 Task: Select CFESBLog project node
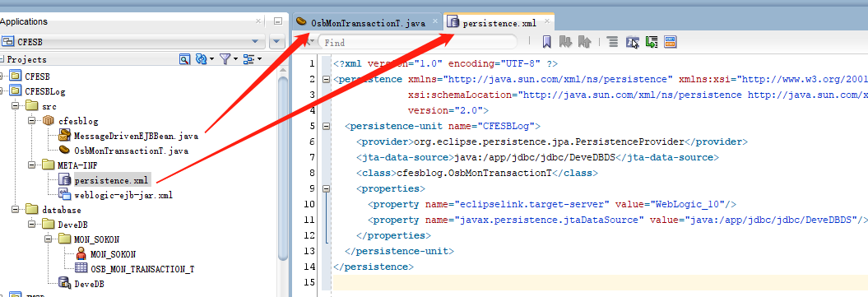(44, 91)
